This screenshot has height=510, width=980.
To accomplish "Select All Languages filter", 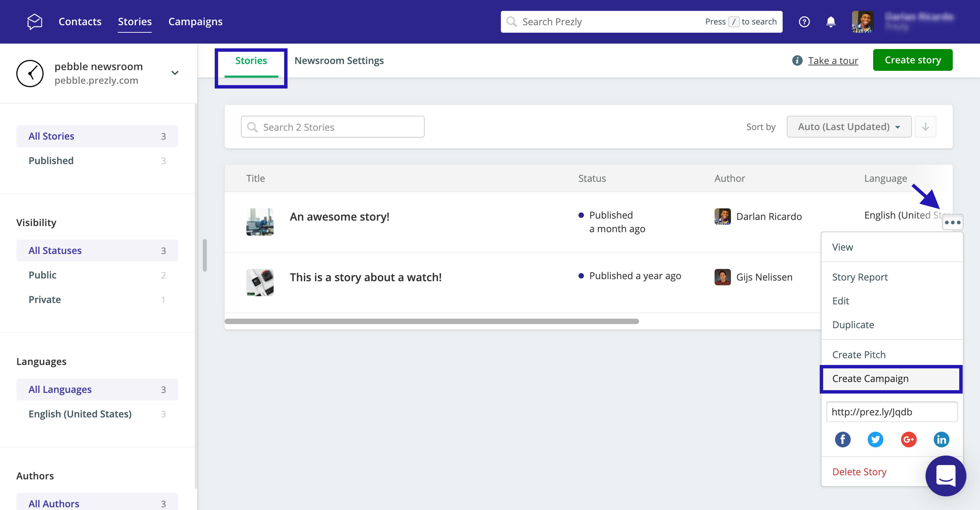I will coord(97,389).
